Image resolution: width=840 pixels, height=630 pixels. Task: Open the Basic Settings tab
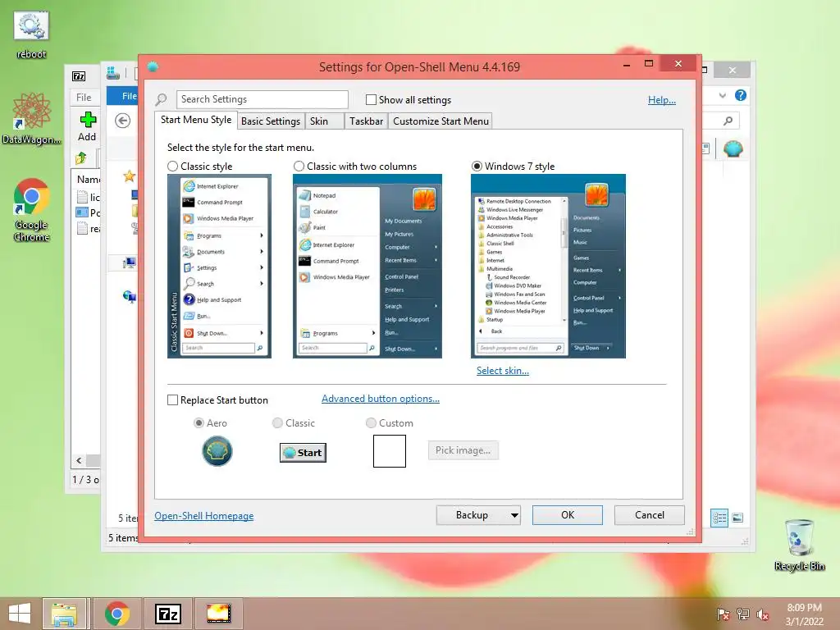click(271, 121)
